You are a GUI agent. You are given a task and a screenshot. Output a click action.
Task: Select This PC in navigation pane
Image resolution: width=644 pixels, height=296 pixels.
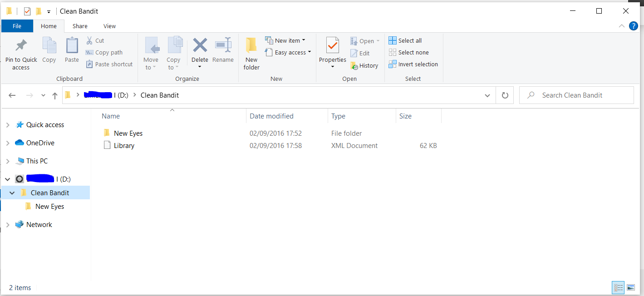(x=37, y=161)
